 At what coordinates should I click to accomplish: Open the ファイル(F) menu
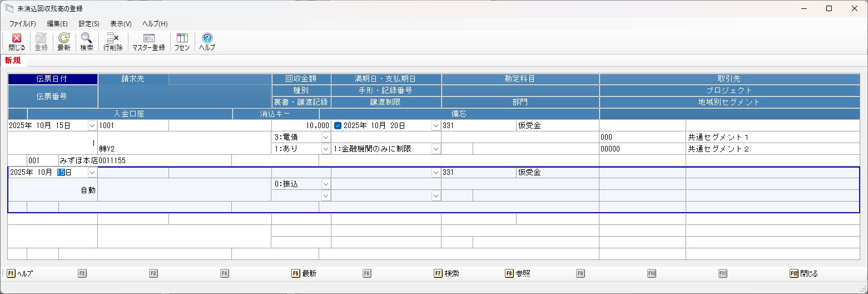click(22, 24)
